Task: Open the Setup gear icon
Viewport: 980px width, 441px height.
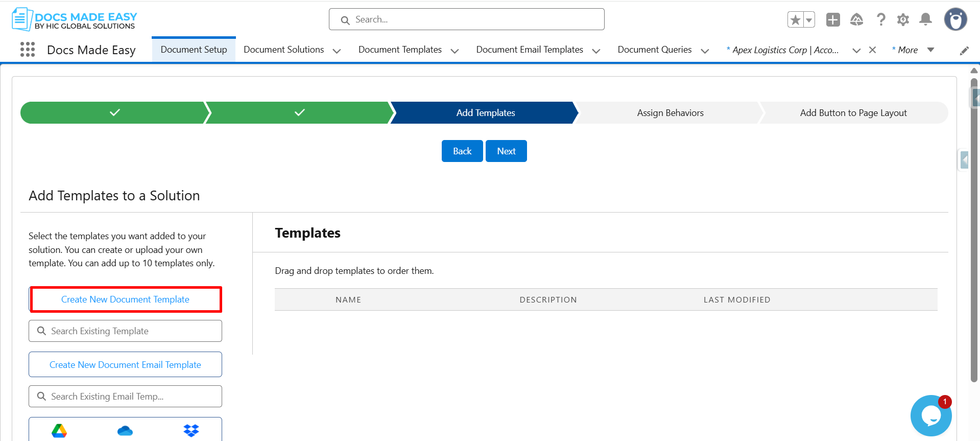Action: (903, 19)
